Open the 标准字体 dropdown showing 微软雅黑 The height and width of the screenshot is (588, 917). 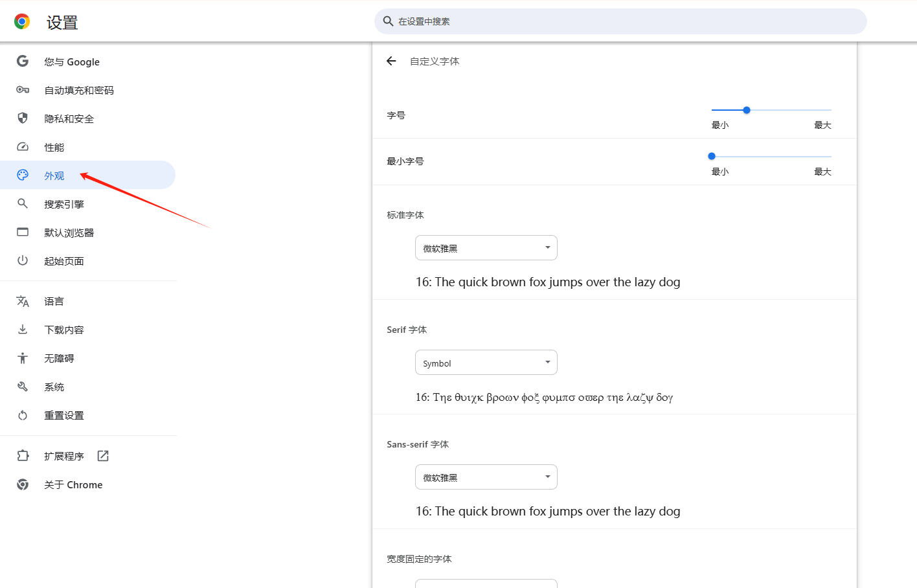point(486,248)
